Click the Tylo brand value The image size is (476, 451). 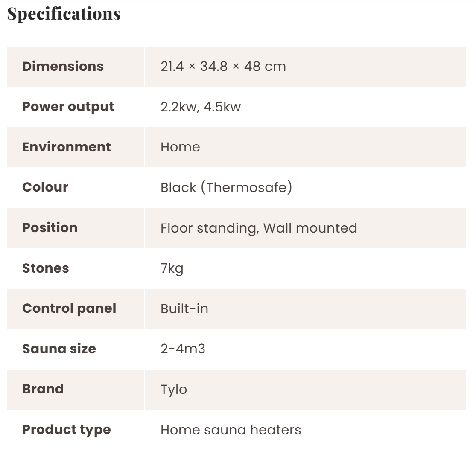point(173,390)
